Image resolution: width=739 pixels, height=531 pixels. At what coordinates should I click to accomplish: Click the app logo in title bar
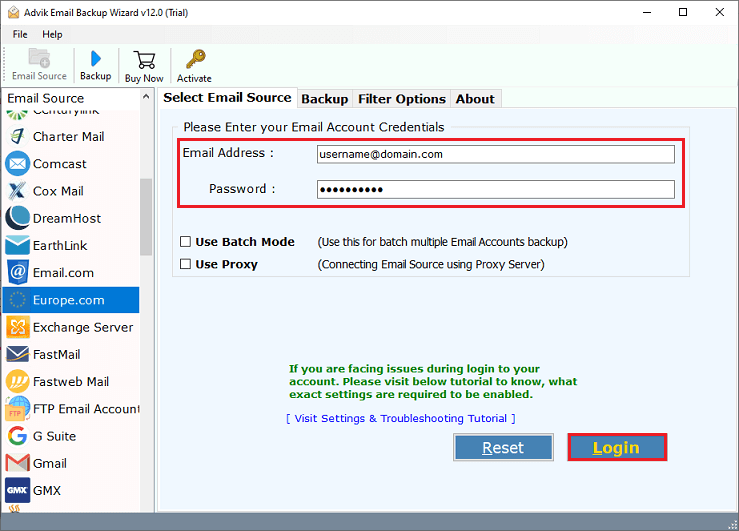(x=14, y=13)
